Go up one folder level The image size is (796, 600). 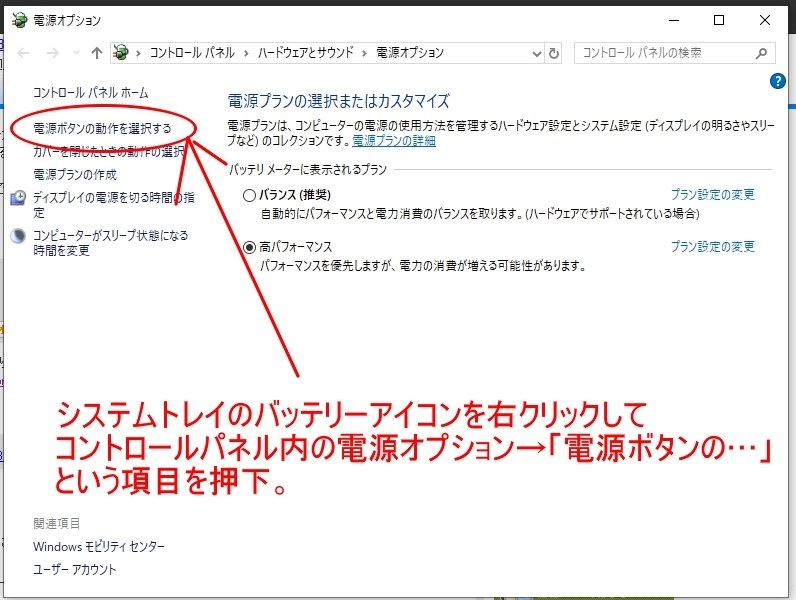(97, 53)
